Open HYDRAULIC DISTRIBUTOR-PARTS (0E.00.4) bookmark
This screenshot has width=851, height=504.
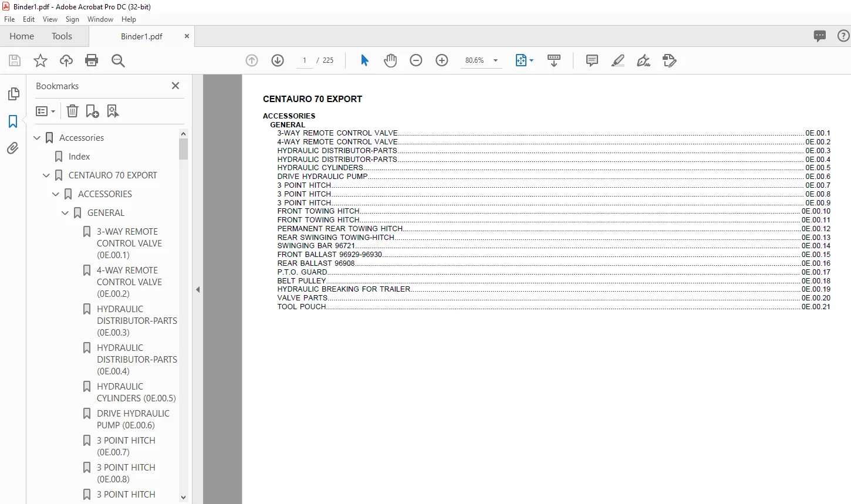point(137,360)
